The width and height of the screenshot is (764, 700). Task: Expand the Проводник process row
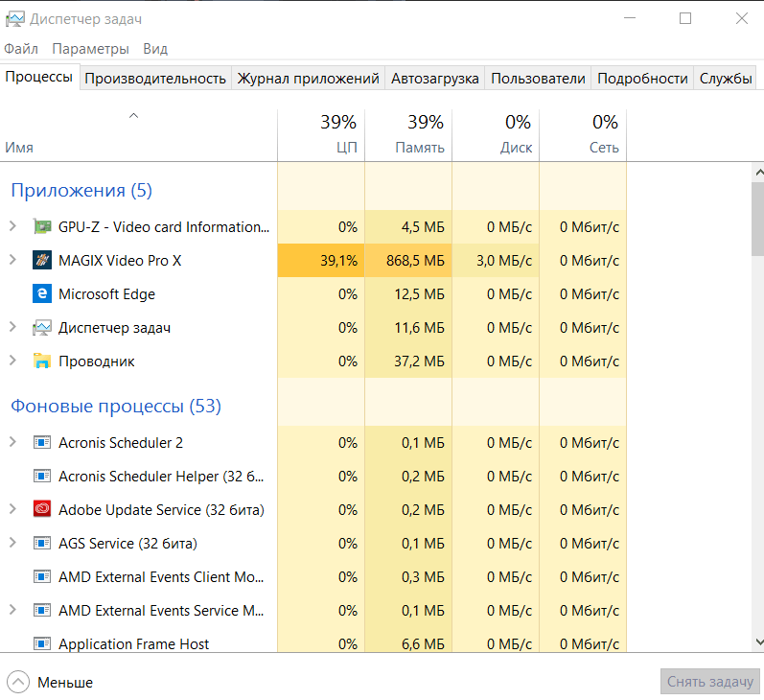coord(12,361)
